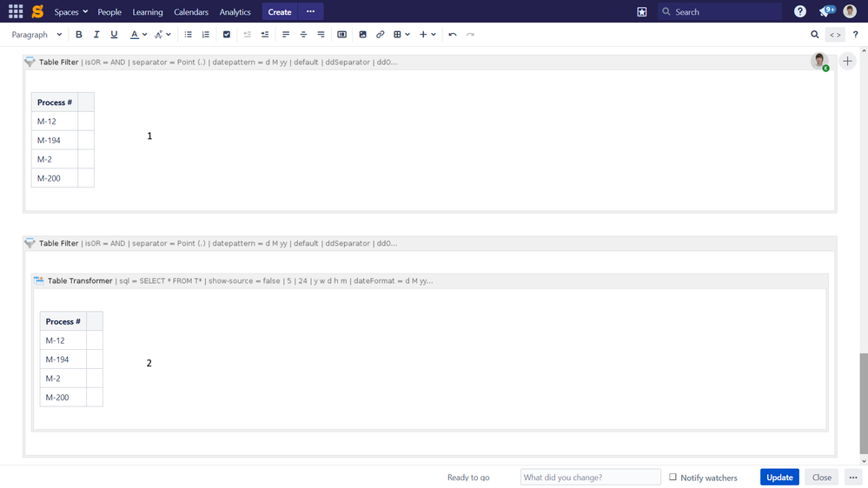Click the indent icon
This screenshot has width=868, height=488.
[x=265, y=35]
